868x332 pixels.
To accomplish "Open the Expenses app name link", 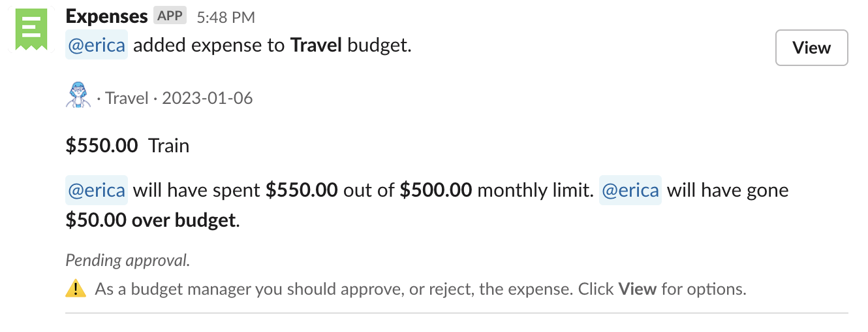I will [107, 16].
